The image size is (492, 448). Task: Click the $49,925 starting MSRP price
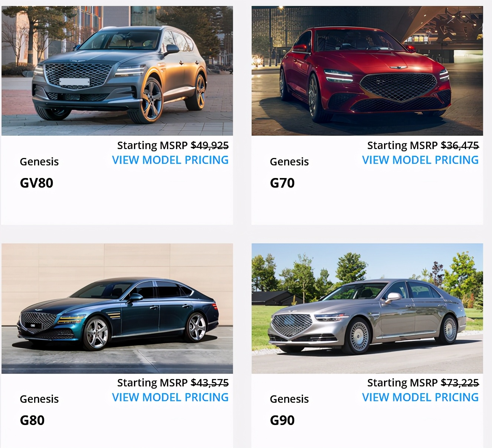click(210, 145)
